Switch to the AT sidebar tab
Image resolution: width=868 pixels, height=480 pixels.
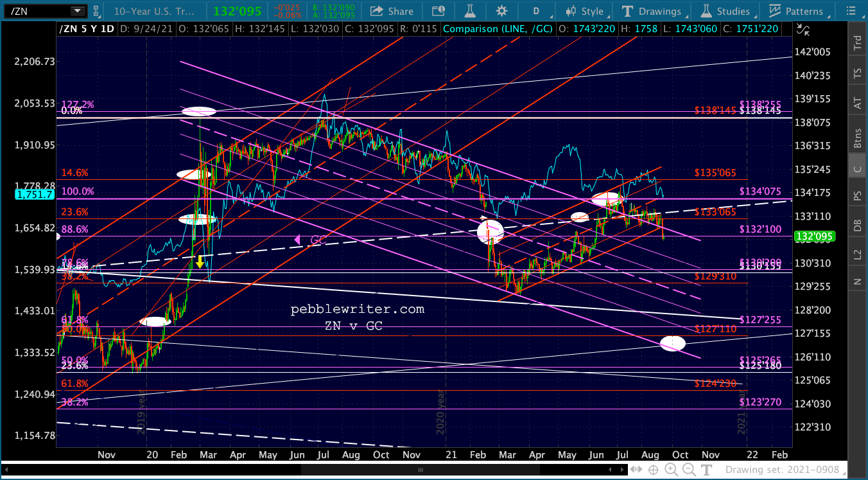pos(858,103)
